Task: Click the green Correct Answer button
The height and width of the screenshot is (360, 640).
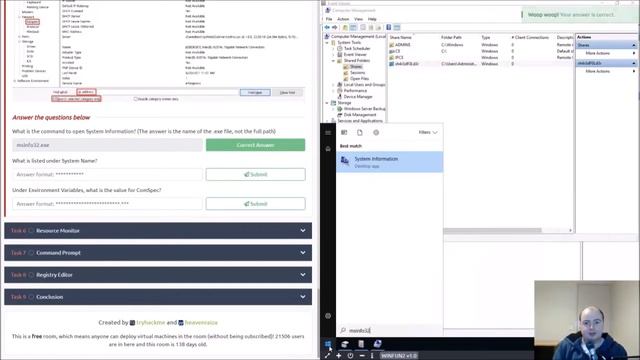Action: point(256,145)
